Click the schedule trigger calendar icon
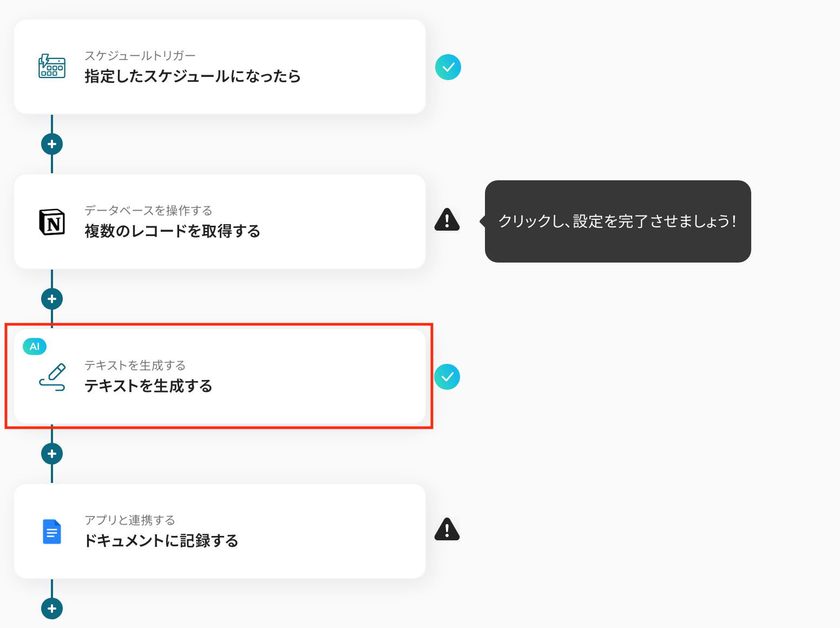Image resolution: width=840 pixels, height=628 pixels. pos(52,67)
